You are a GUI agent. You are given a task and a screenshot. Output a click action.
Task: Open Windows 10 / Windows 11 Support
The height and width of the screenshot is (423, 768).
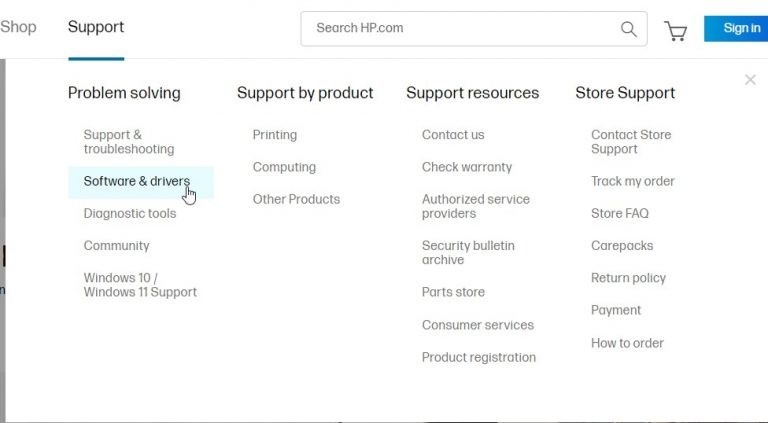pyautogui.click(x=140, y=285)
